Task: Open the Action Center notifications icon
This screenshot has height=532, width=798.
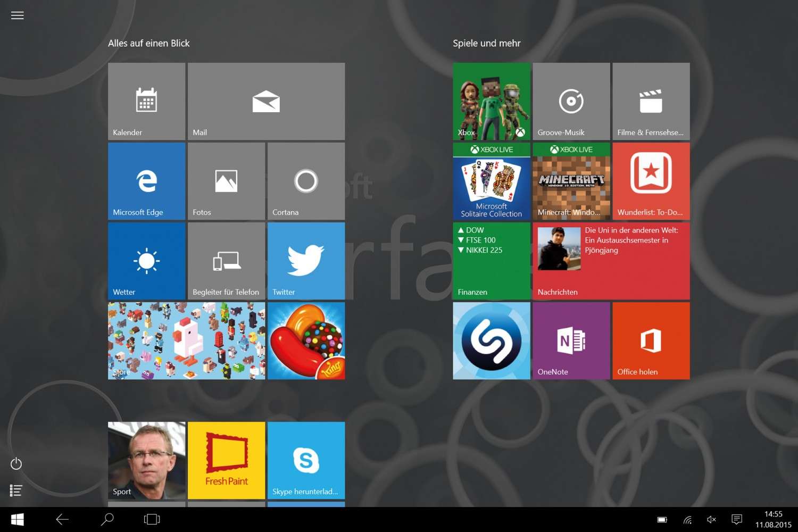Action: [737, 520]
